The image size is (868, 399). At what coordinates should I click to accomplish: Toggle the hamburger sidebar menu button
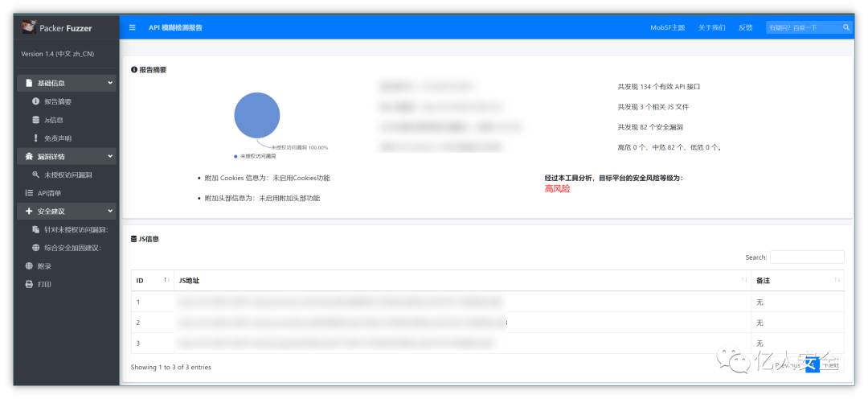(133, 27)
